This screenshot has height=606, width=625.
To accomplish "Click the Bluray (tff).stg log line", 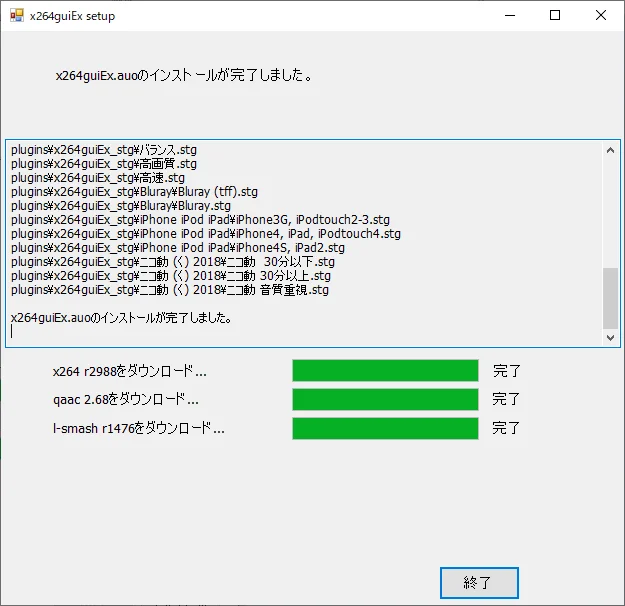I will tap(134, 192).
